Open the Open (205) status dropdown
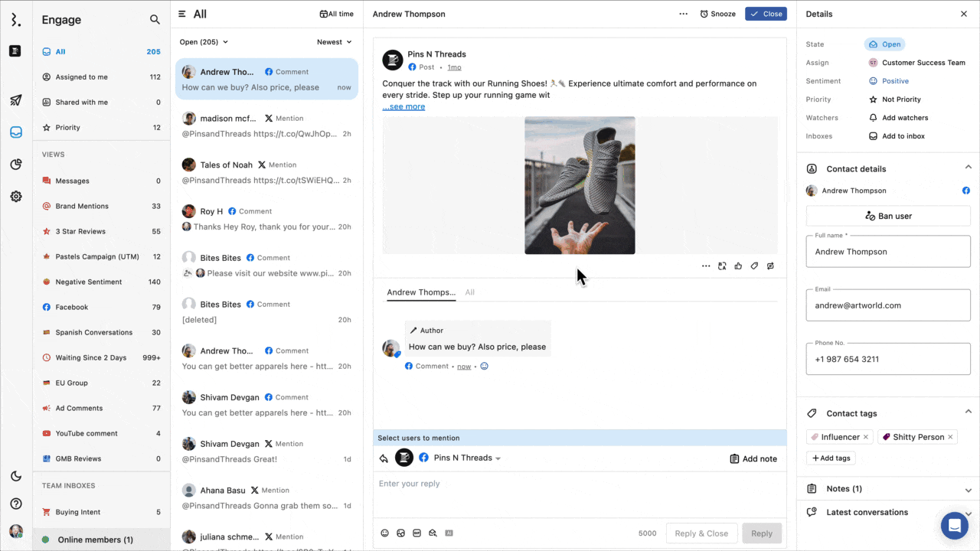 click(204, 42)
